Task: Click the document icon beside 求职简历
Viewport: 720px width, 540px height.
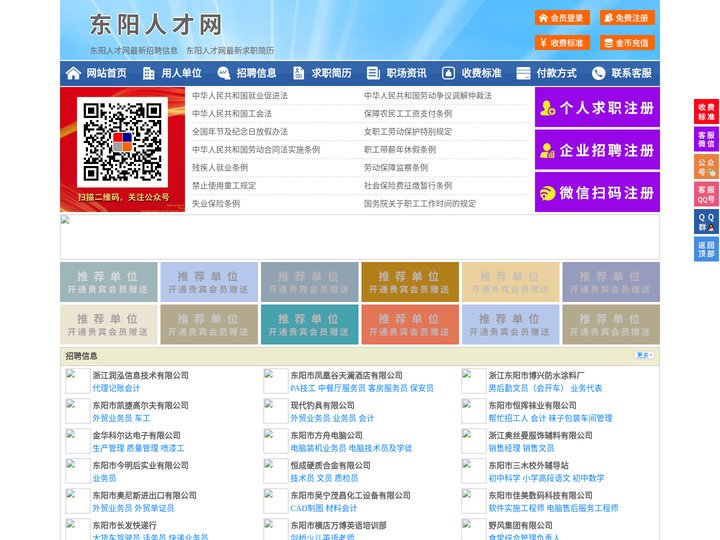Action: [x=298, y=73]
